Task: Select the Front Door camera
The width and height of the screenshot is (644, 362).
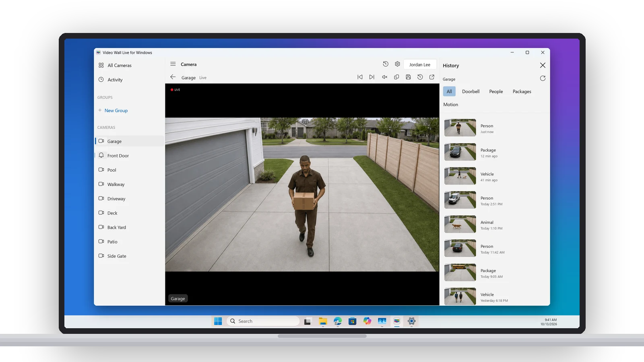Action: tap(129, 156)
